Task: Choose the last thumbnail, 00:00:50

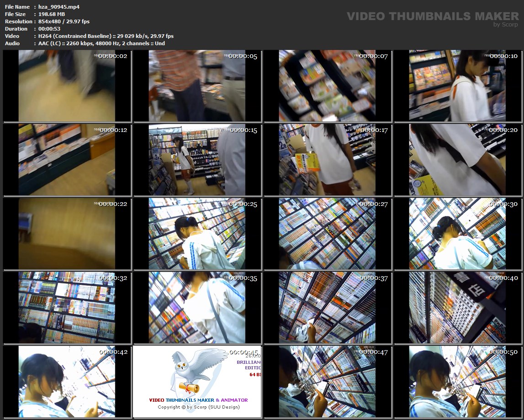Action: [x=458, y=382]
